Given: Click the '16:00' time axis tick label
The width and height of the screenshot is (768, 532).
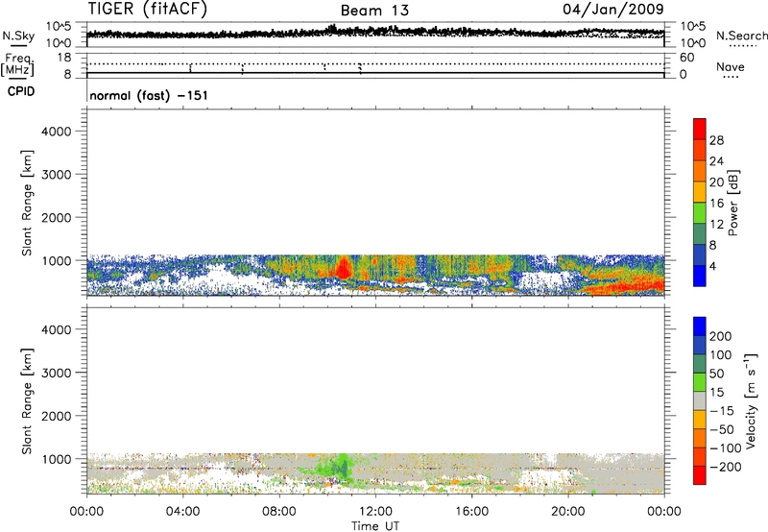Looking at the screenshot, I should 471,512.
